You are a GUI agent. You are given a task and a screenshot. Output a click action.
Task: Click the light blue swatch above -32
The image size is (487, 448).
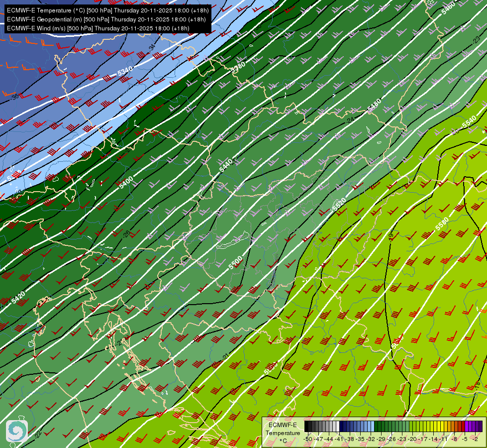[x=373, y=426]
